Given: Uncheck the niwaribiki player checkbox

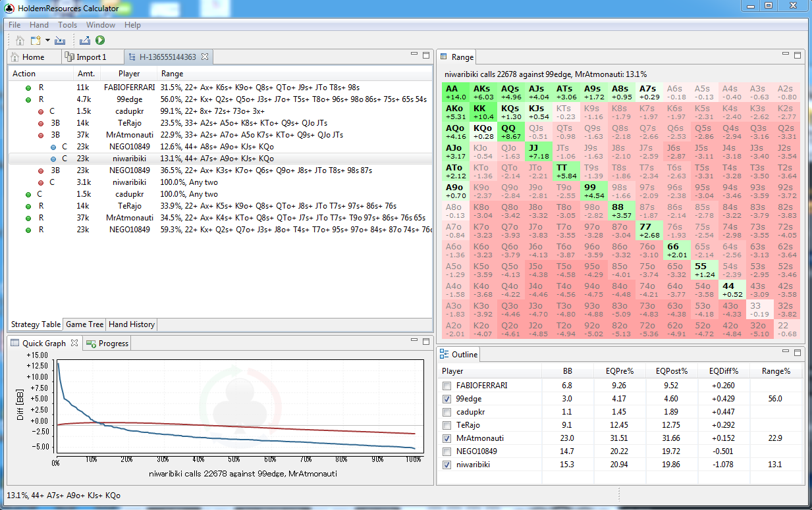Looking at the screenshot, I should click(448, 465).
